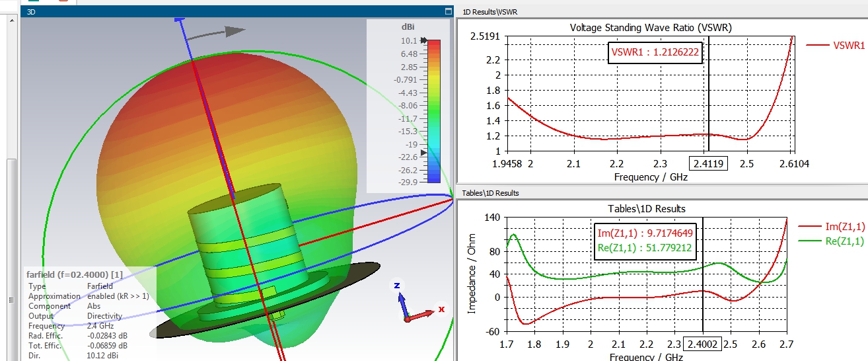Select the Tables\1D Results window title

point(491,193)
